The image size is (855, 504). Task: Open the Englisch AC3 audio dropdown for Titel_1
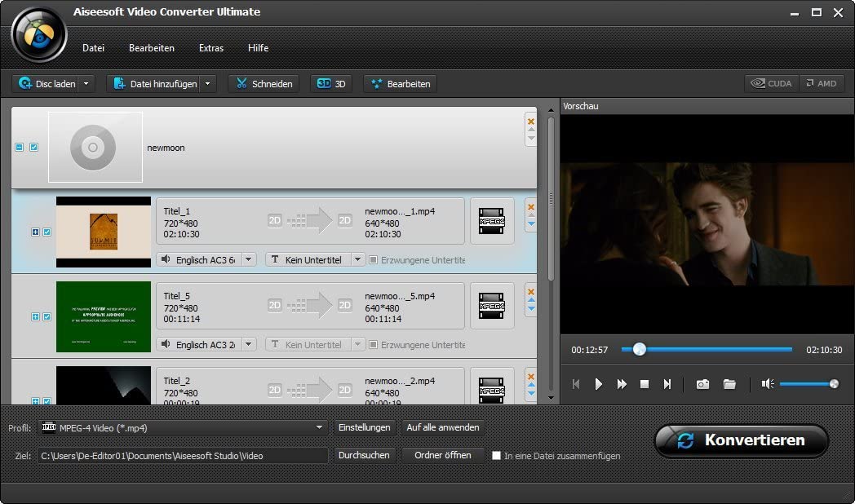click(x=249, y=259)
